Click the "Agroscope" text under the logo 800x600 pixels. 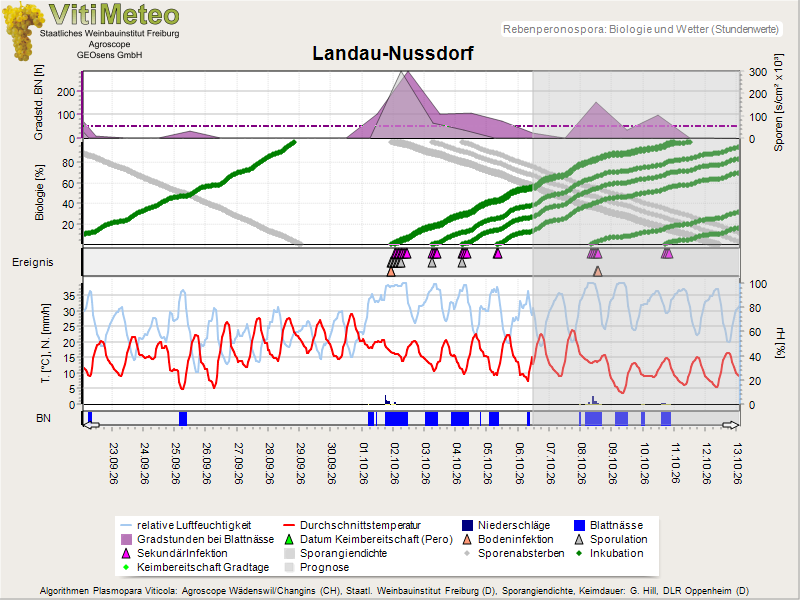(109, 44)
